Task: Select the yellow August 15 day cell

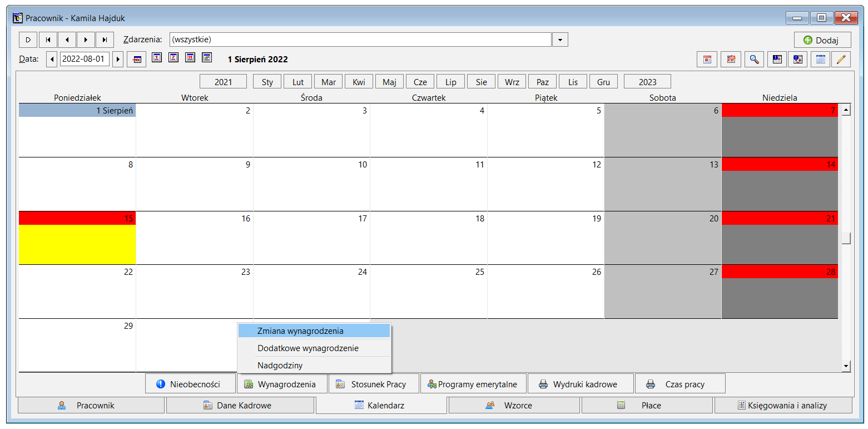Action: coord(77,244)
